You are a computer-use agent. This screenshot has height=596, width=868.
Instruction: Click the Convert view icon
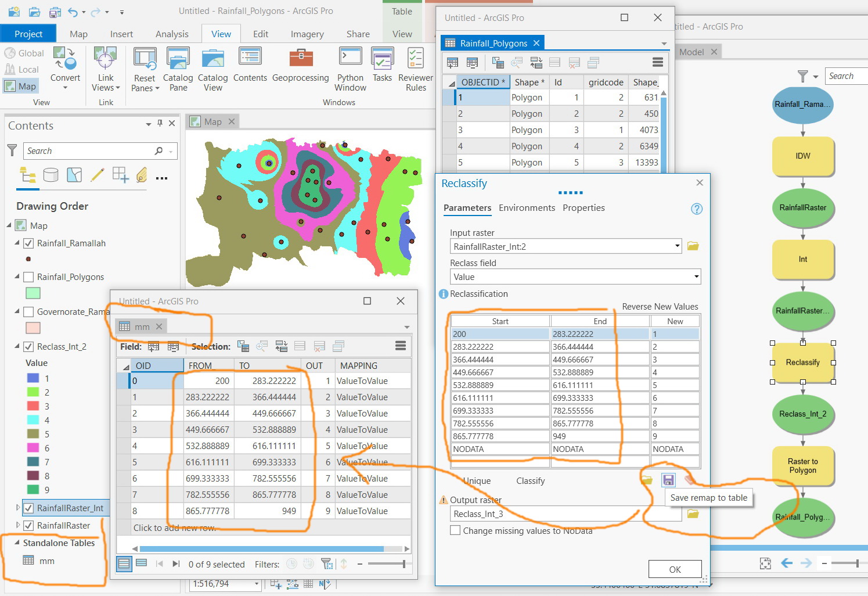pyautogui.click(x=65, y=59)
